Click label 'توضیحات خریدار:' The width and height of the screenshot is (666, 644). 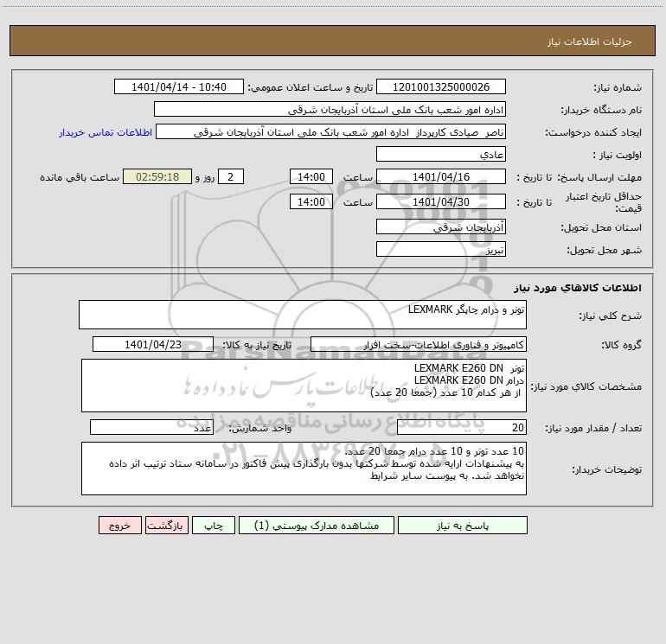[607, 470]
